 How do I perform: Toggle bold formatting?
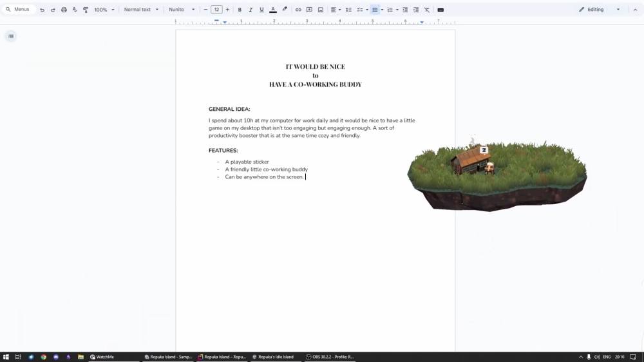click(x=240, y=10)
